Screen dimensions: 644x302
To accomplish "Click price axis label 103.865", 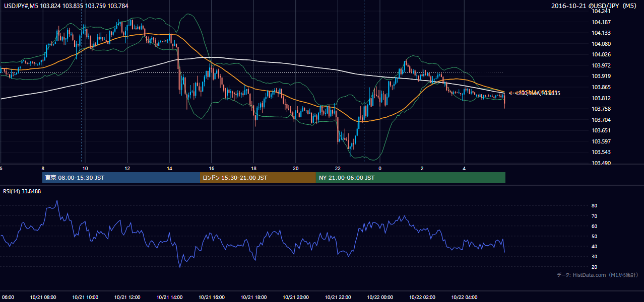I will (602, 87).
